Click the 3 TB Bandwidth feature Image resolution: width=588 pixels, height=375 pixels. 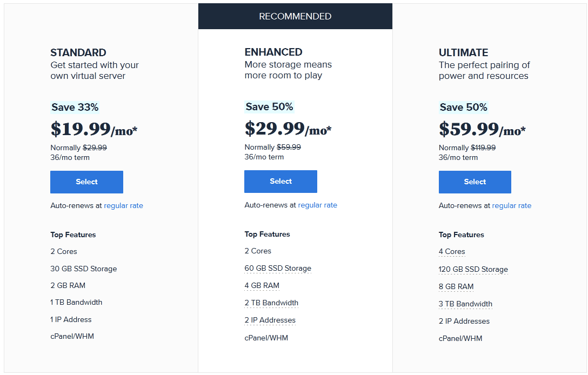point(465,304)
